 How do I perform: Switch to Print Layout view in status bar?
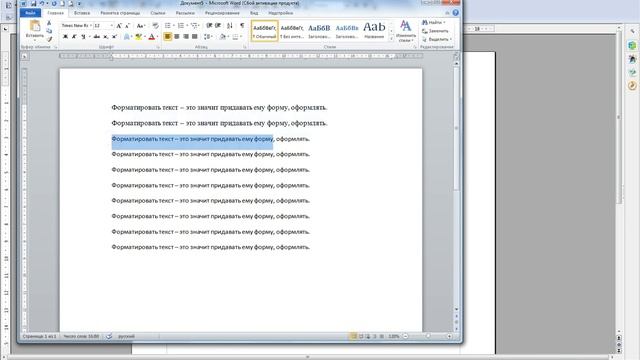tap(353, 336)
